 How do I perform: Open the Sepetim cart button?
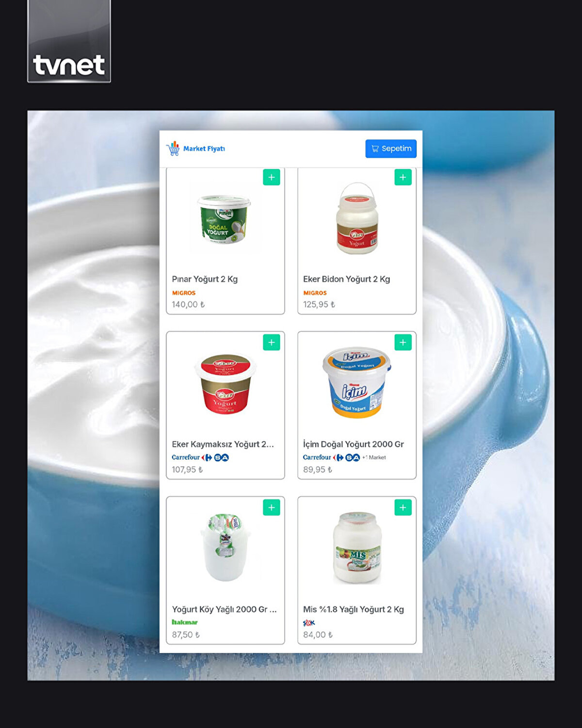(x=391, y=149)
